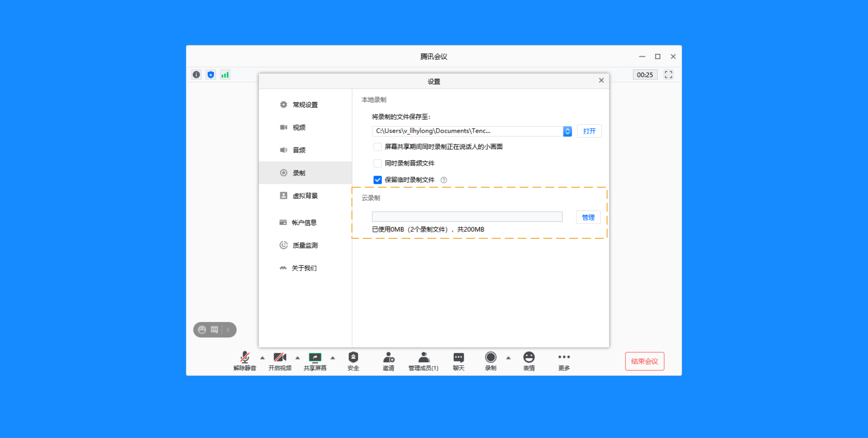868x438 pixels.
Task: Click the help icon beside 保留临时录制文件
Action: coord(444,180)
